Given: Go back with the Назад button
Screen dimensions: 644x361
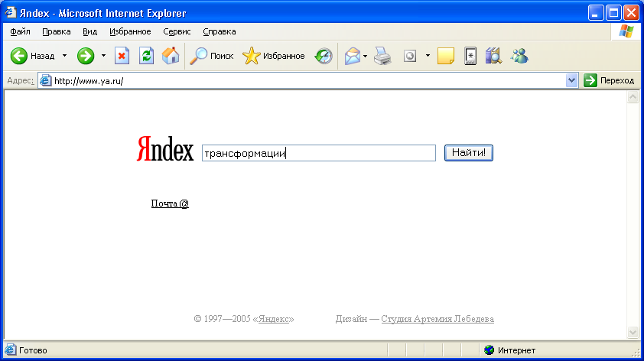Looking at the screenshot, I should [x=32, y=56].
